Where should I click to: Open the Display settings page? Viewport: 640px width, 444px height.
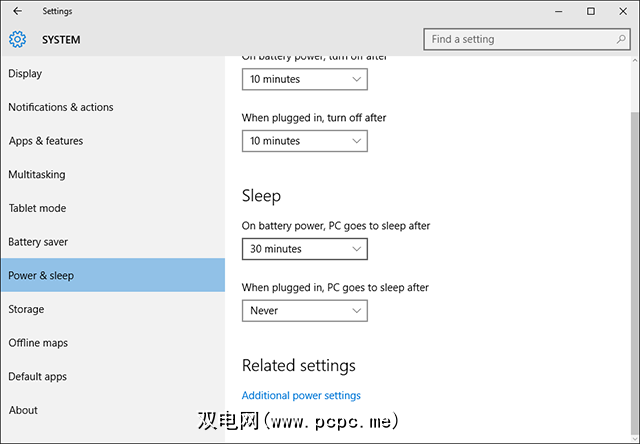[x=26, y=73]
